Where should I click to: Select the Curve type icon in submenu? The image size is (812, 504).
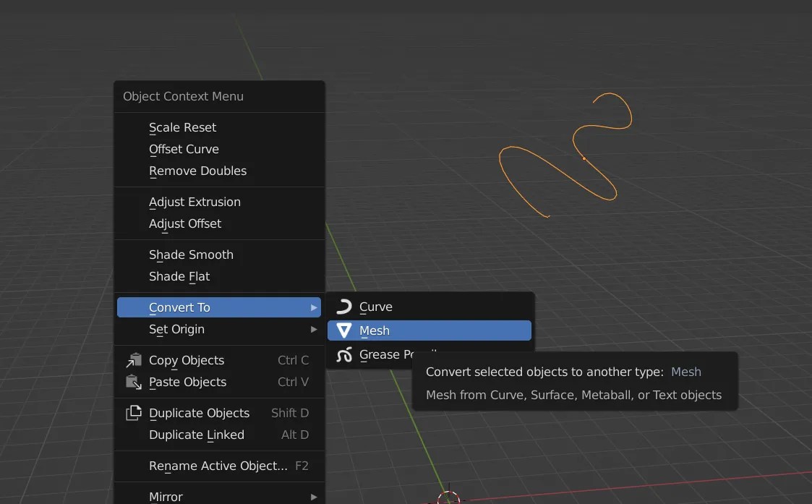point(343,306)
